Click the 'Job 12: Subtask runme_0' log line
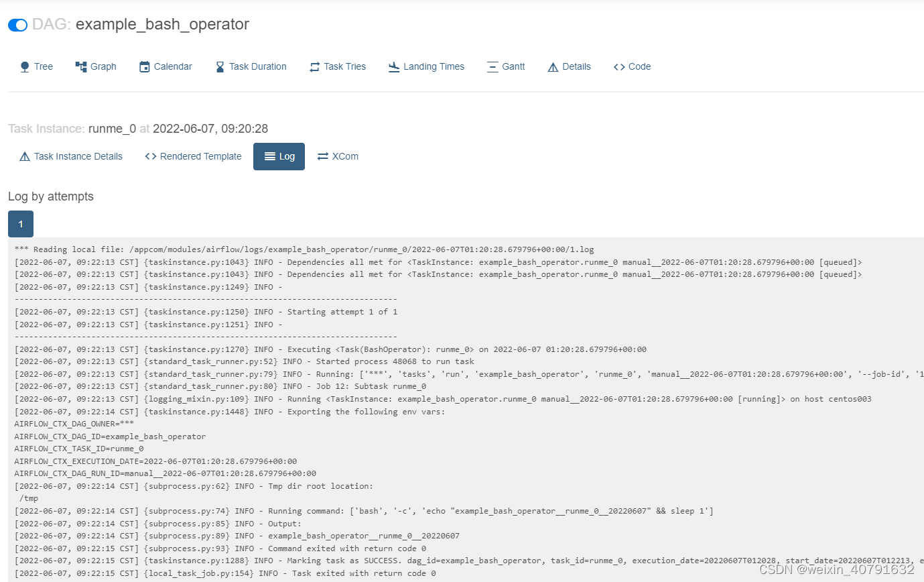 [220, 386]
